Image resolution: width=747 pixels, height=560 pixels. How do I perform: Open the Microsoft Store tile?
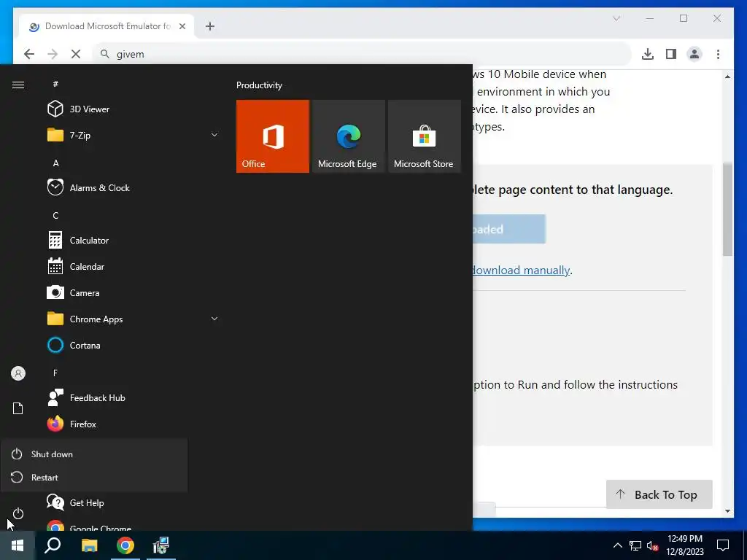point(425,136)
